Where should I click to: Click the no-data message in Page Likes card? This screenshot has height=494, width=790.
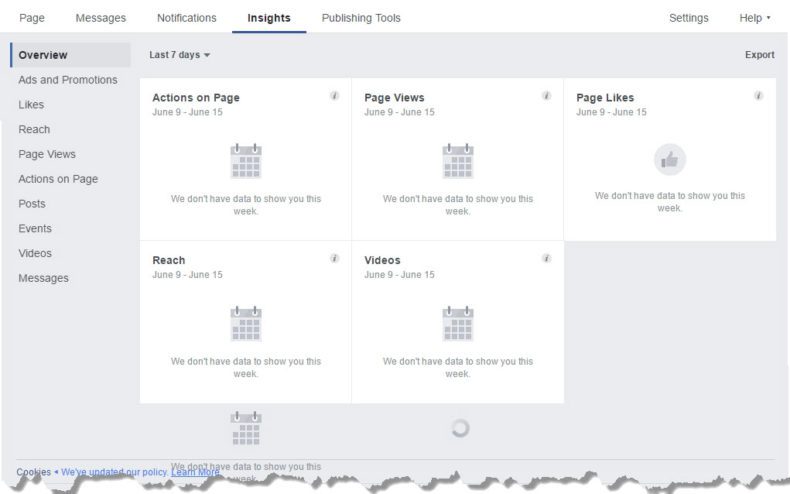(670, 202)
